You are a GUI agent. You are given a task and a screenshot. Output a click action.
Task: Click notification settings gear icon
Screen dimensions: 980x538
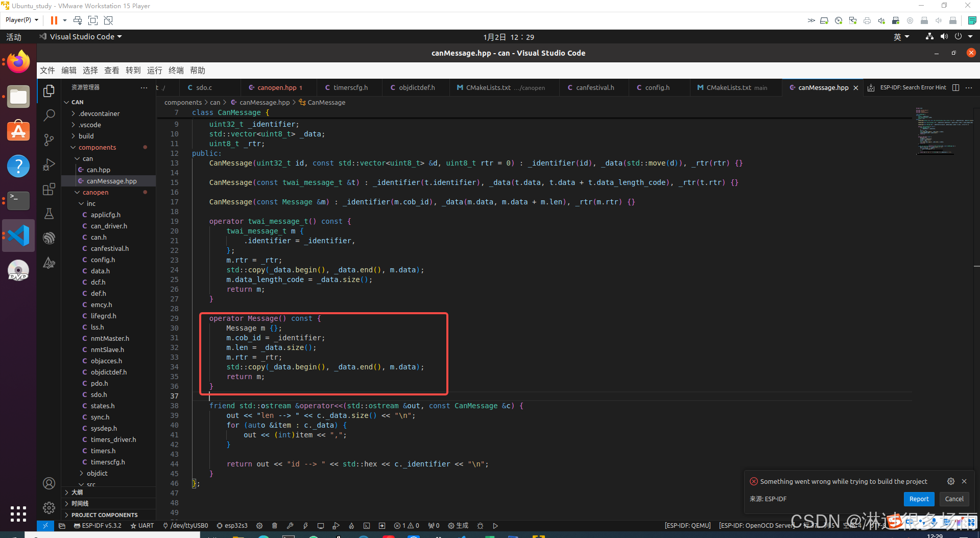click(x=950, y=481)
